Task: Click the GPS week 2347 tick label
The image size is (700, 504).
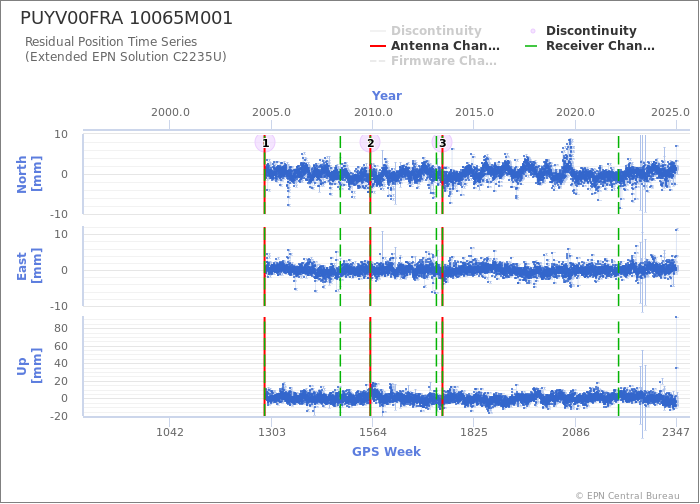Action: pyautogui.click(x=676, y=432)
